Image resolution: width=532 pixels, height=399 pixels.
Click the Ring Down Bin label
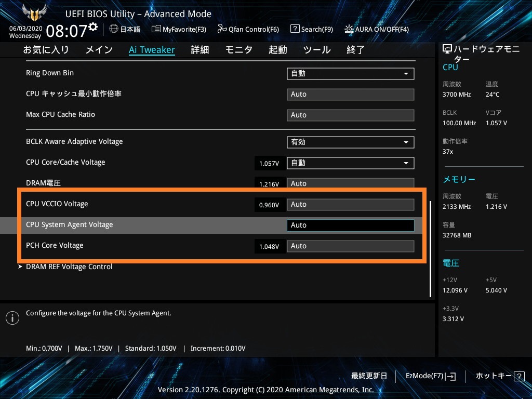50,73
